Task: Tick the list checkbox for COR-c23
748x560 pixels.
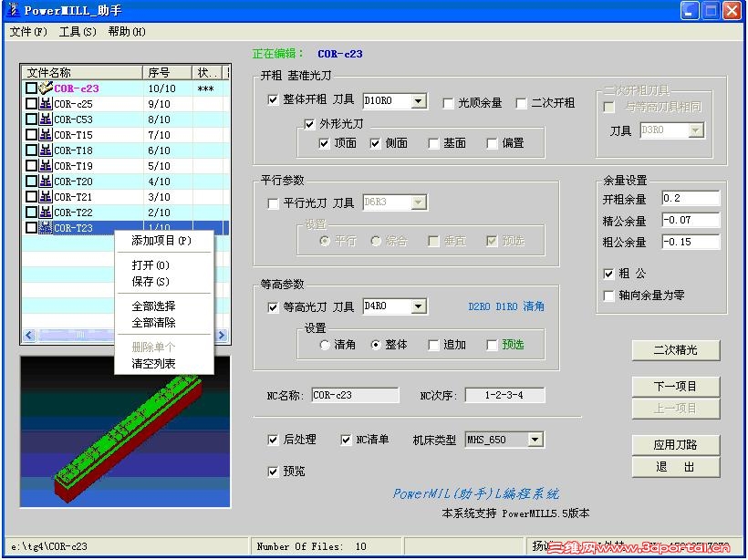Action: pyautogui.click(x=31, y=88)
